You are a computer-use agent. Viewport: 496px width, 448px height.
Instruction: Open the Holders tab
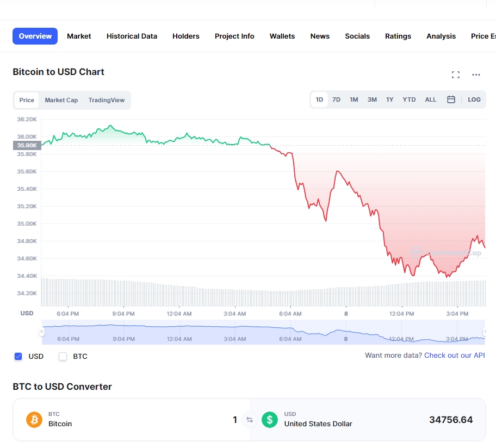186,36
